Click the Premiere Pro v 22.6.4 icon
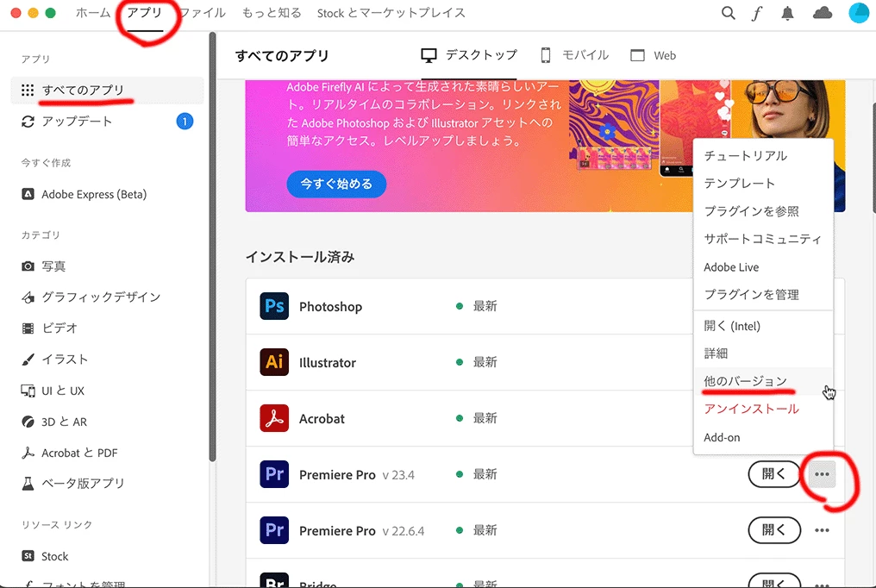 274,530
